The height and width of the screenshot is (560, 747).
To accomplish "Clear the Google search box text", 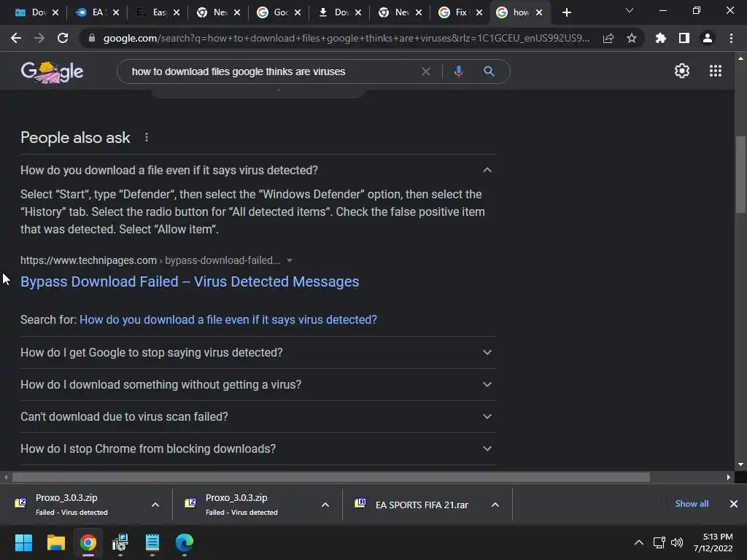I will click(x=426, y=71).
